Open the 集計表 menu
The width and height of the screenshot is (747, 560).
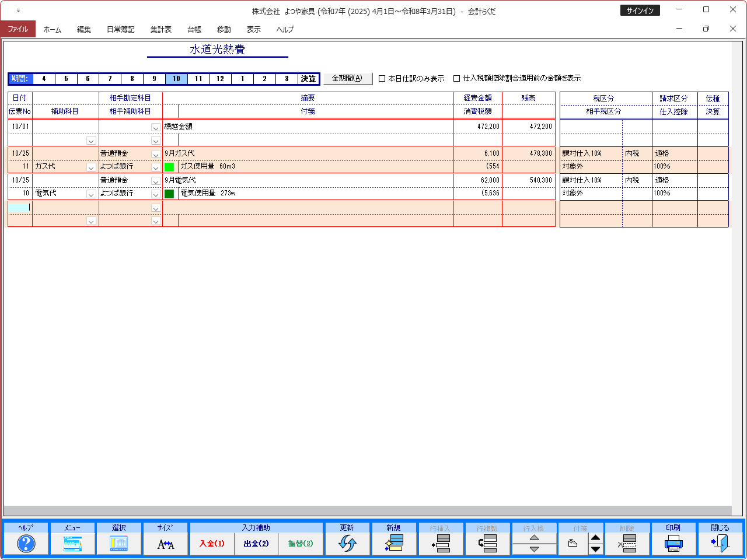[x=160, y=29]
